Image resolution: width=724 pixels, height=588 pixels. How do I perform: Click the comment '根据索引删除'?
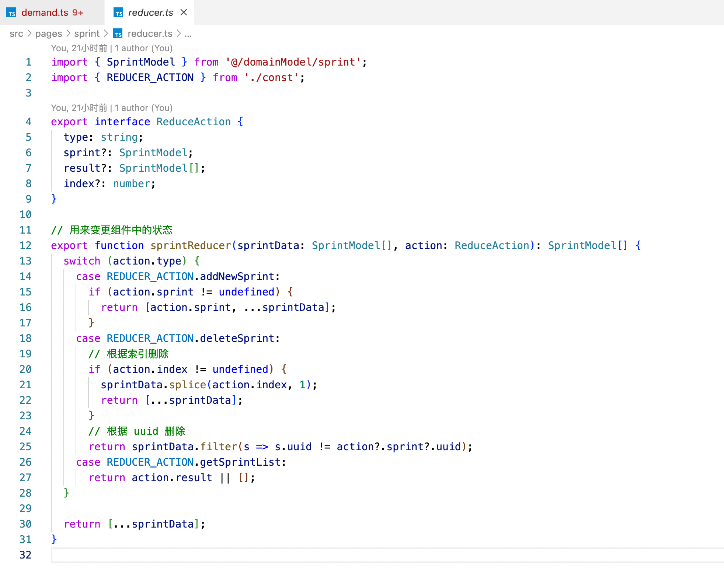[138, 354]
